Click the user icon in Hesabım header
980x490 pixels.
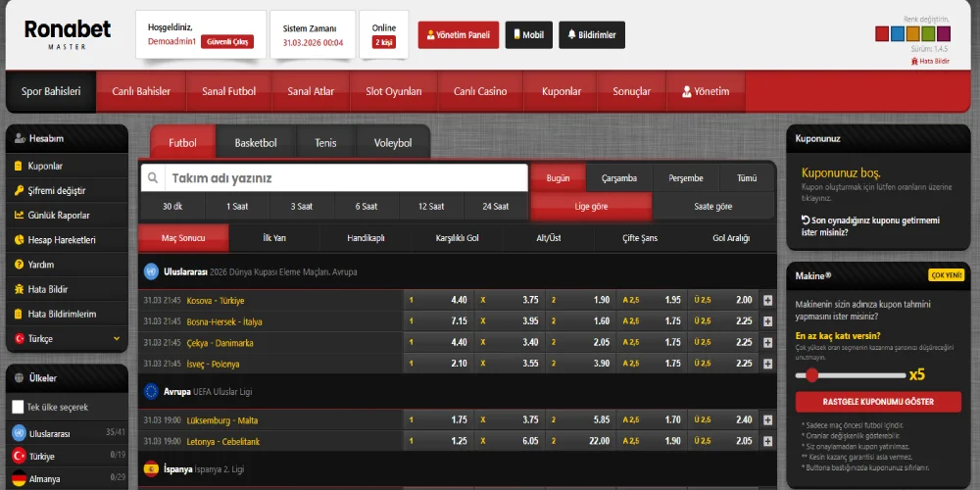click(20, 139)
